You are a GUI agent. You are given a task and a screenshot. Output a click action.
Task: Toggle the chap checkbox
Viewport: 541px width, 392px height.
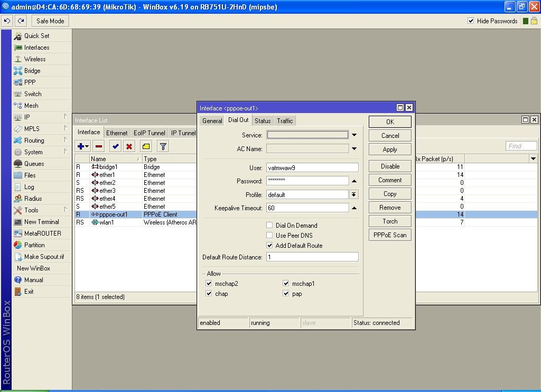tap(209, 293)
